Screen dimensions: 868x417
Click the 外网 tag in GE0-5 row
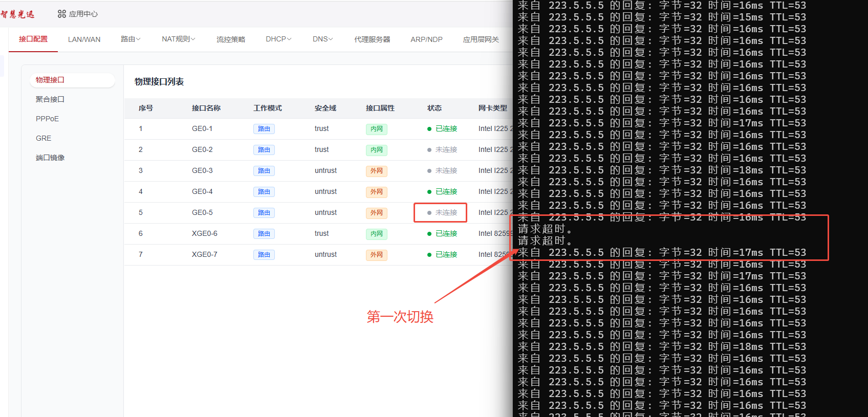pos(377,213)
